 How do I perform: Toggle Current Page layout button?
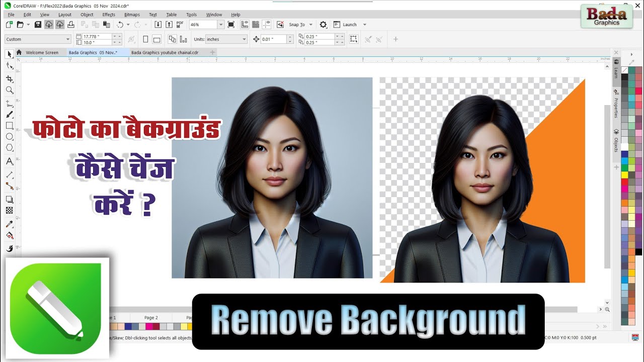click(183, 39)
